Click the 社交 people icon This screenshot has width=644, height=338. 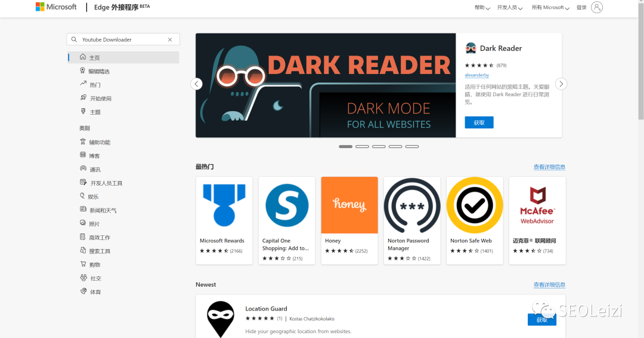84,278
